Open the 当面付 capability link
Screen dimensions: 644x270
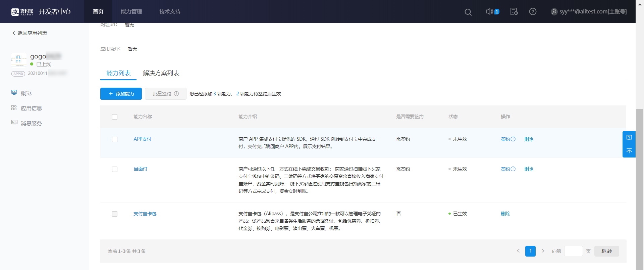[x=140, y=169]
